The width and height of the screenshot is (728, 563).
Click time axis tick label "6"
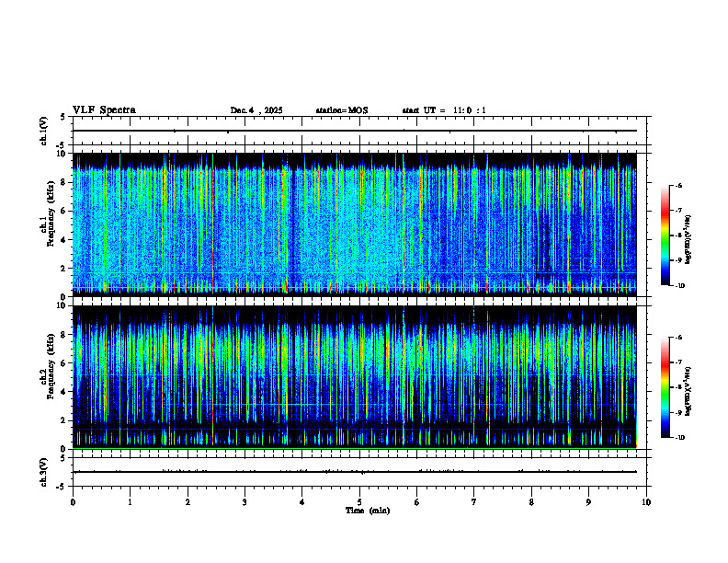(417, 502)
